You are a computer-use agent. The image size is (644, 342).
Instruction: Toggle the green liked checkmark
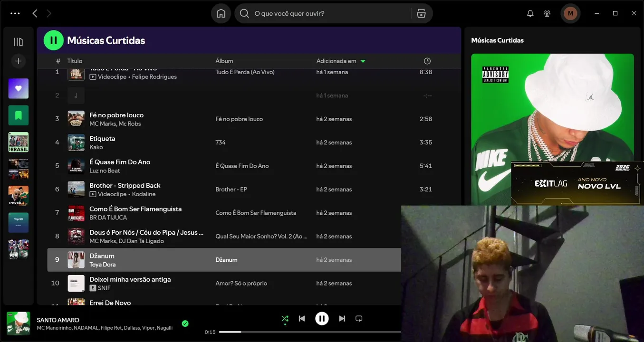tap(185, 323)
